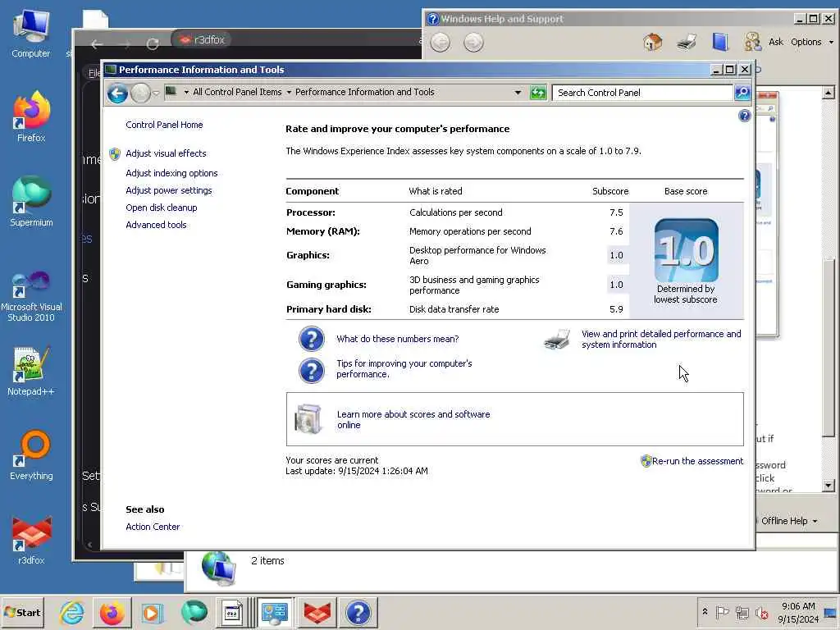Select the Notepad++ desktop shortcut
The height and width of the screenshot is (630, 840).
point(31,371)
